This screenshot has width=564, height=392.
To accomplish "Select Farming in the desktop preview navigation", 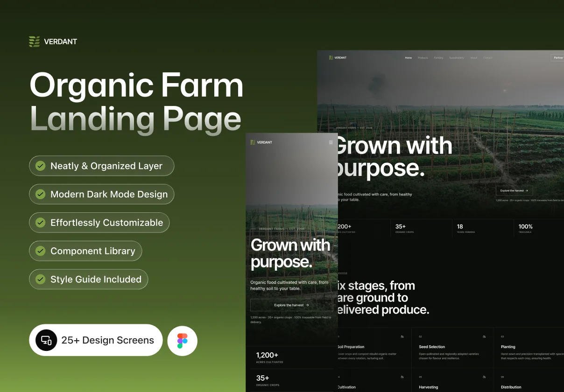I will 438,58.
